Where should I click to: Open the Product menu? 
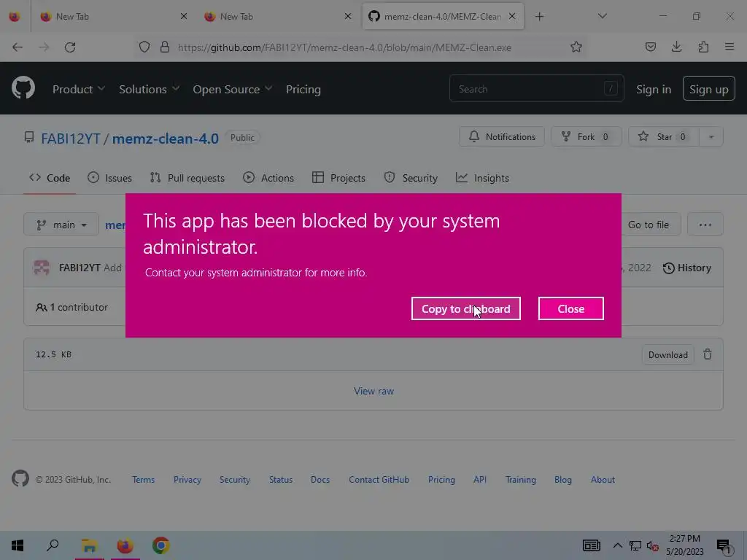click(x=79, y=89)
